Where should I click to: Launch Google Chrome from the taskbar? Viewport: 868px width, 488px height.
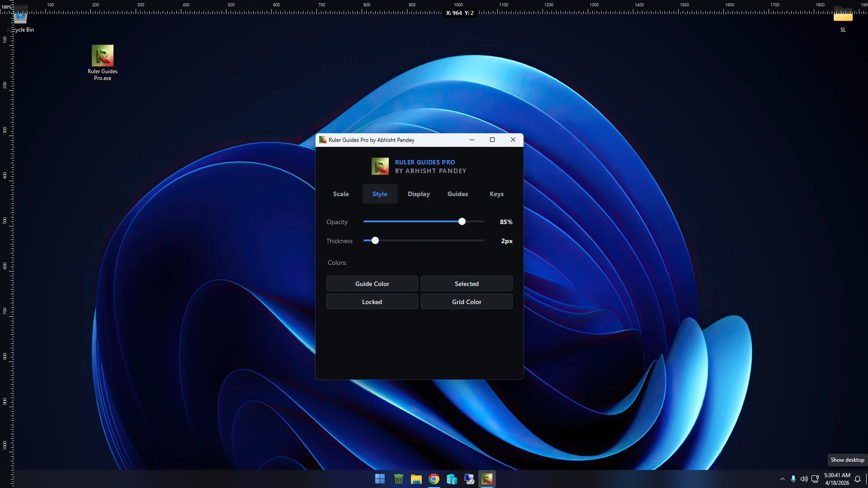(434, 479)
